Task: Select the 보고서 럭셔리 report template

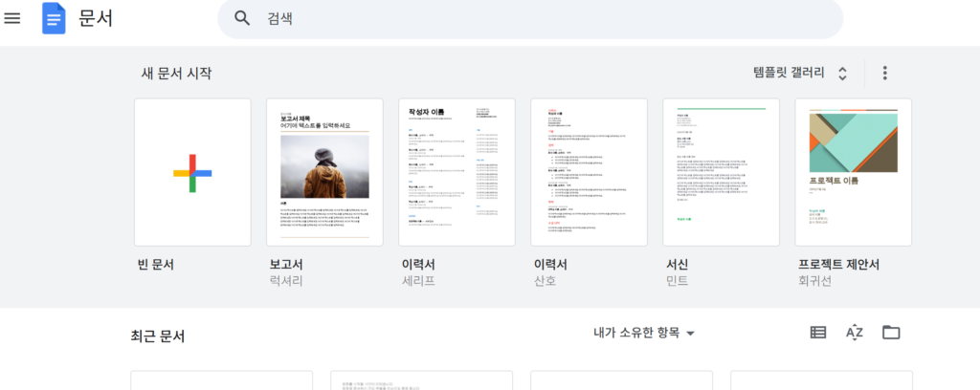Action: [x=324, y=173]
